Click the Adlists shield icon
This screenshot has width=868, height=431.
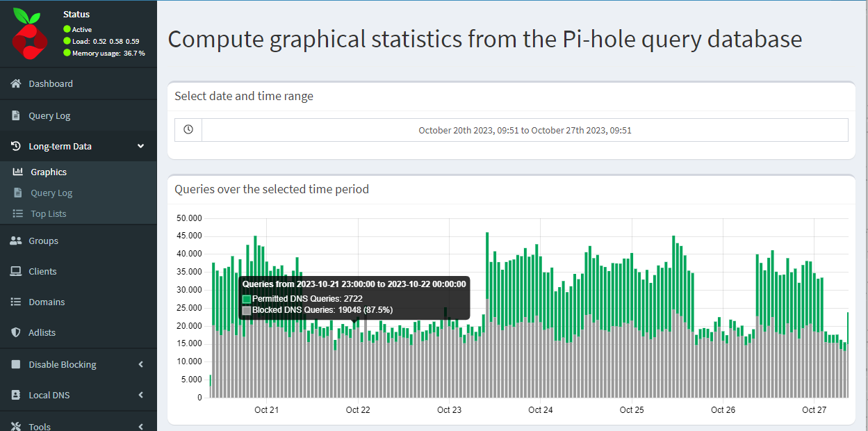tap(16, 332)
